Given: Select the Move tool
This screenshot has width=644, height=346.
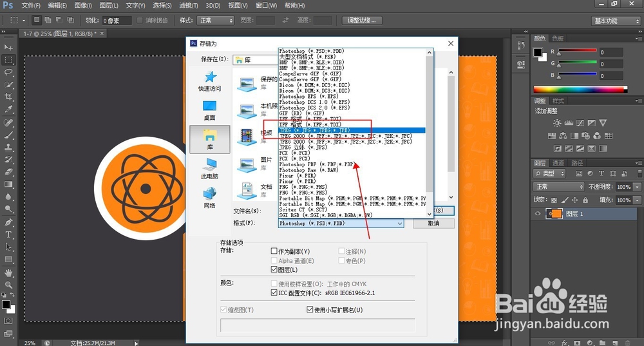Looking at the screenshot, I should (8, 47).
